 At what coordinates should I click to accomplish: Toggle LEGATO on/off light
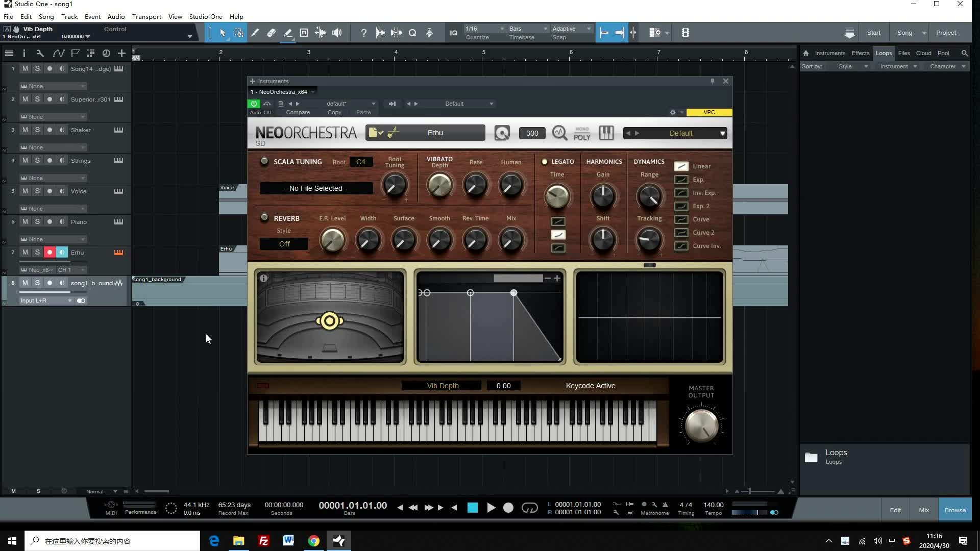544,162
